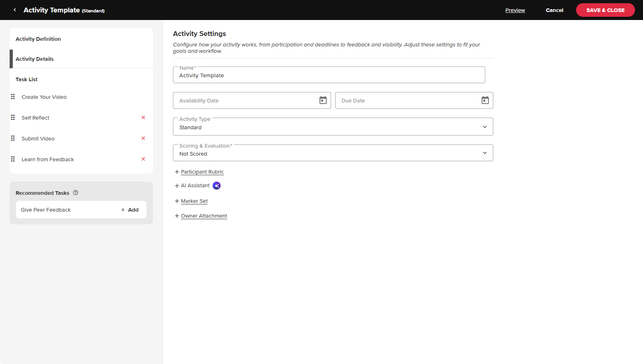Click the Give Peer Feedback label
The width and height of the screenshot is (643, 364).
click(46, 210)
